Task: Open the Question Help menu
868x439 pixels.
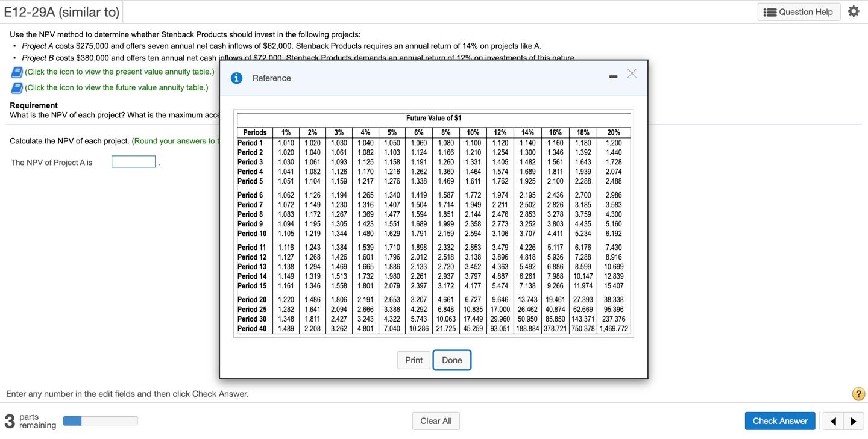Action: click(799, 12)
